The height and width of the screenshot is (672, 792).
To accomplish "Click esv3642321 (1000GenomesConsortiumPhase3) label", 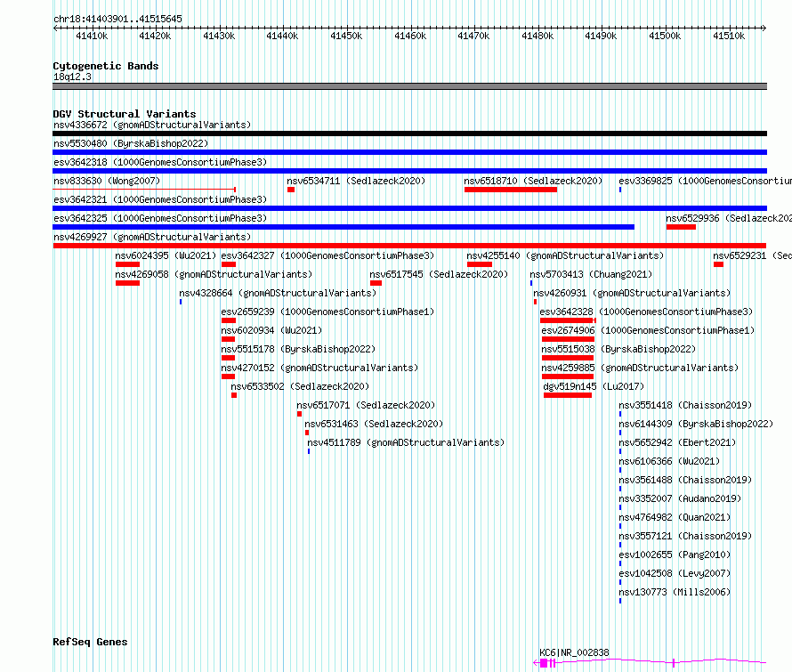I will coord(160,199).
